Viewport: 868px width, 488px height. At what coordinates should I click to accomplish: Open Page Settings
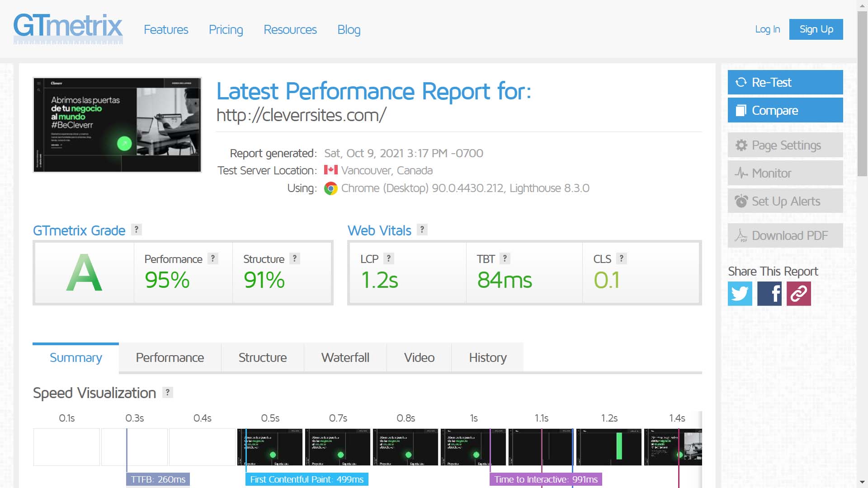[x=785, y=145]
